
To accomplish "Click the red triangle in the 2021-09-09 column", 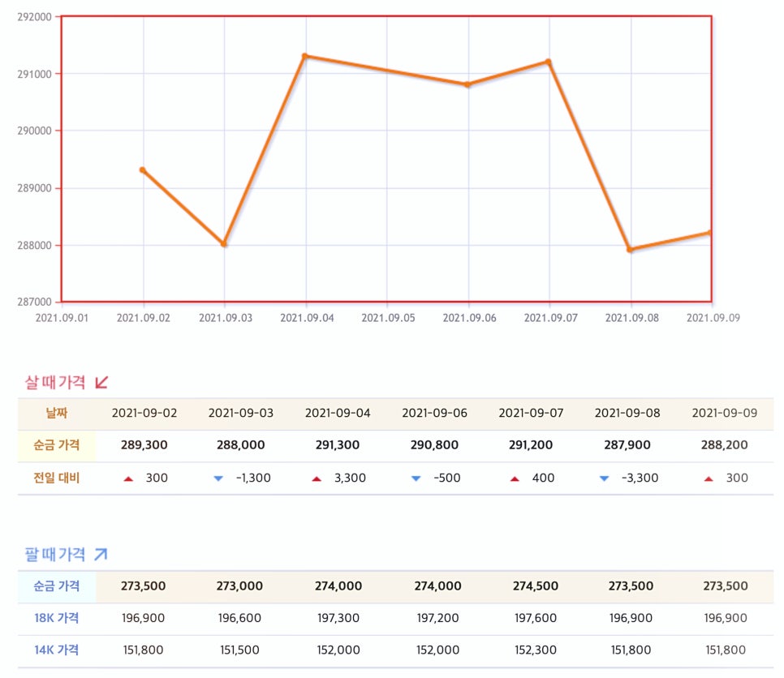I will [x=709, y=478].
